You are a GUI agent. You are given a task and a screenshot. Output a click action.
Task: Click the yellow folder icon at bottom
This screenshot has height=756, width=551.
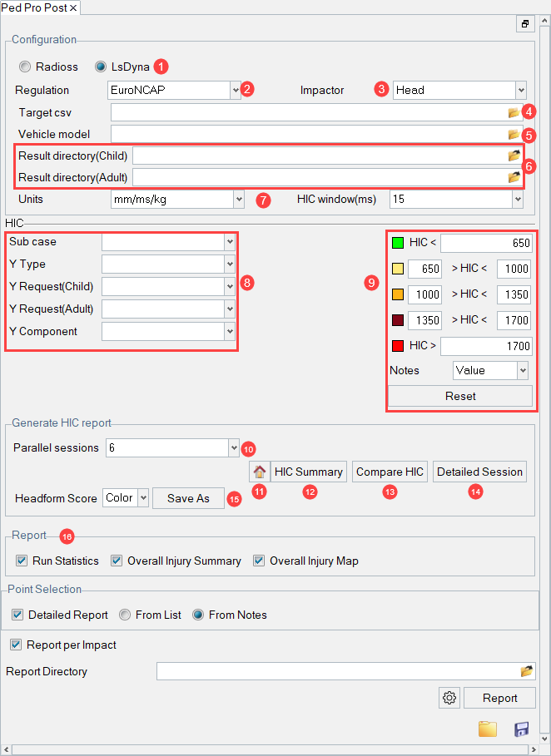[x=487, y=729]
